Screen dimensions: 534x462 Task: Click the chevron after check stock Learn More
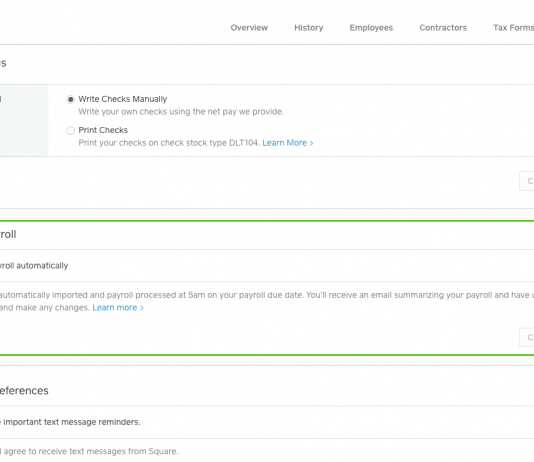[311, 143]
